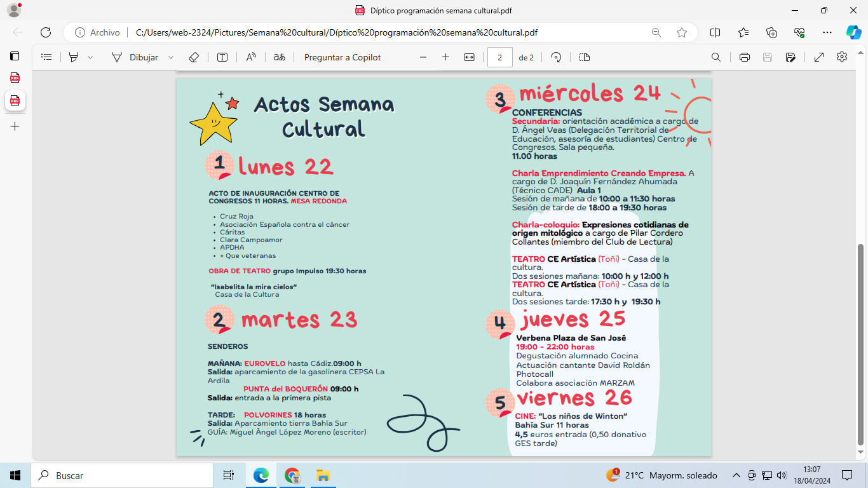Click the address bar file URL
Viewport: 868px width, 488px height.
click(337, 32)
